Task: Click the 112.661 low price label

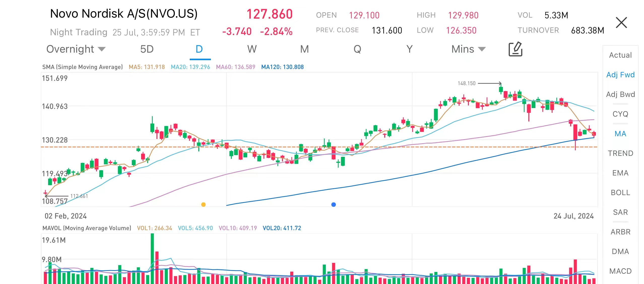Action: pyautogui.click(x=79, y=196)
